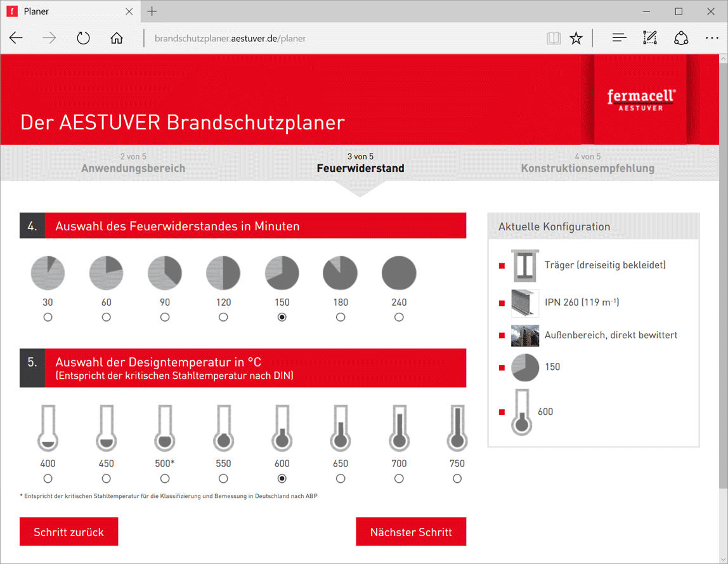Screen dimensions: 728x564
Task: Open a new browser tab with plus
Action: pos(152,11)
